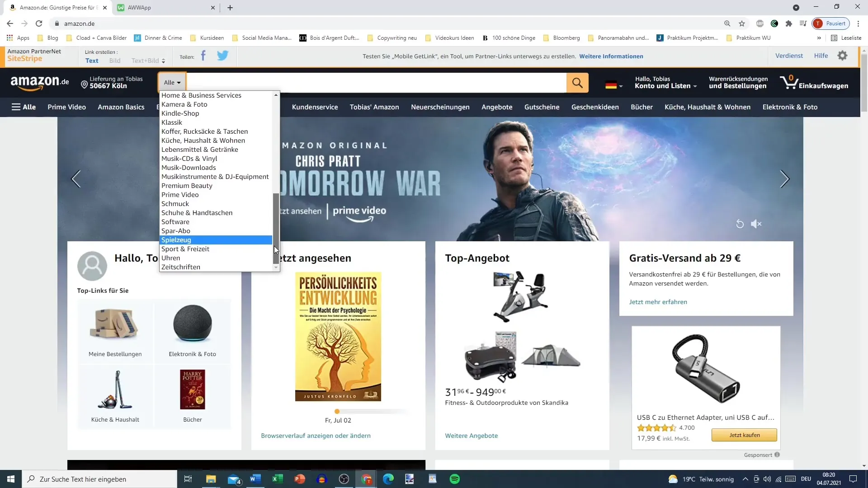The height and width of the screenshot is (488, 868).
Task: Share via Twitter icon in SiteStripe
Action: pyautogui.click(x=222, y=56)
